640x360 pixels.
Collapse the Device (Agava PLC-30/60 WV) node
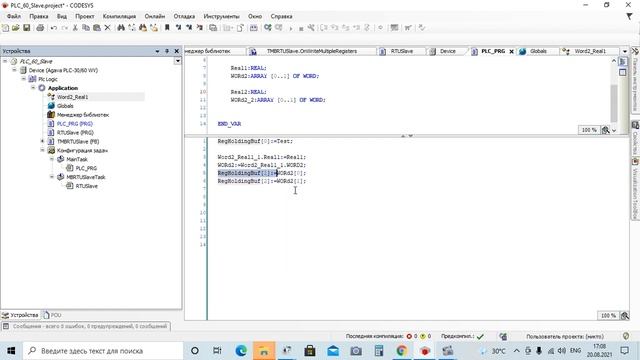[x=14, y=70]
